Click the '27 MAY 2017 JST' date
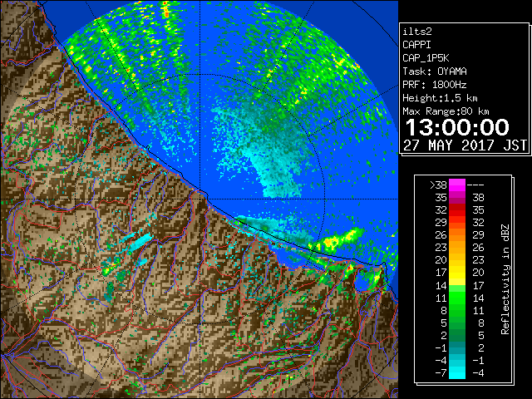 465,145
